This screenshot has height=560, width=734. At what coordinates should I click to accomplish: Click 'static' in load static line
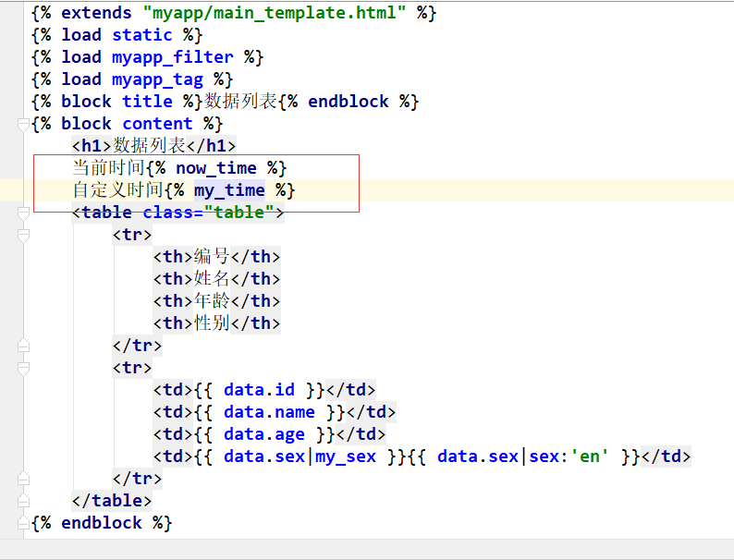click(x=142, y=35)
